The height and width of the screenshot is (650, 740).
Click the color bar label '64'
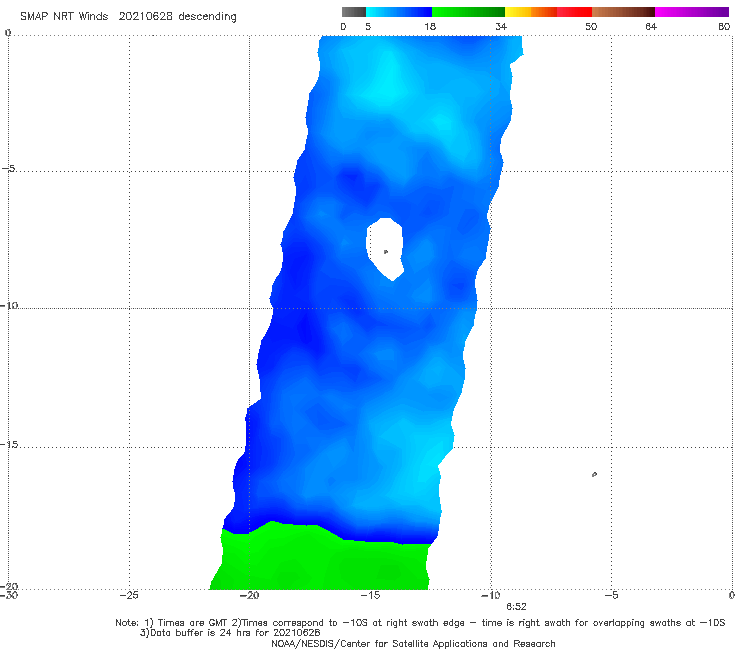(x=651, y=26)
